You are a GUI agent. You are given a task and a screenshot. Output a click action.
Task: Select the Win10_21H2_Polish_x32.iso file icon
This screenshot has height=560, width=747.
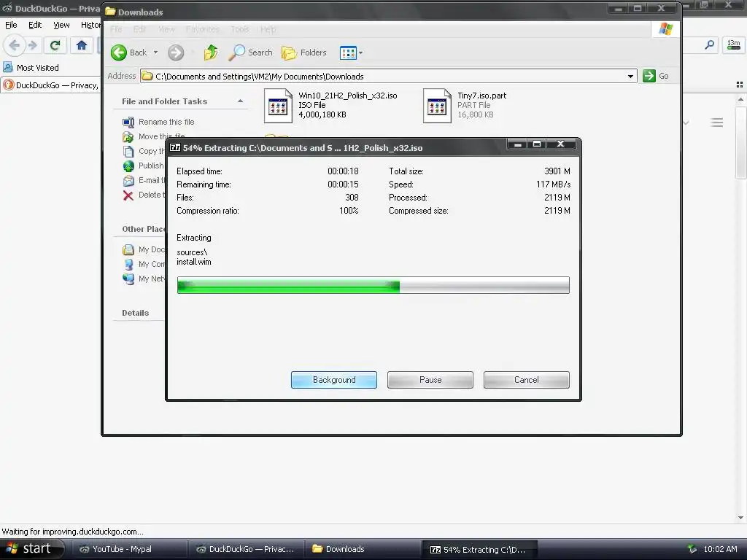click(x=278, y=106)
